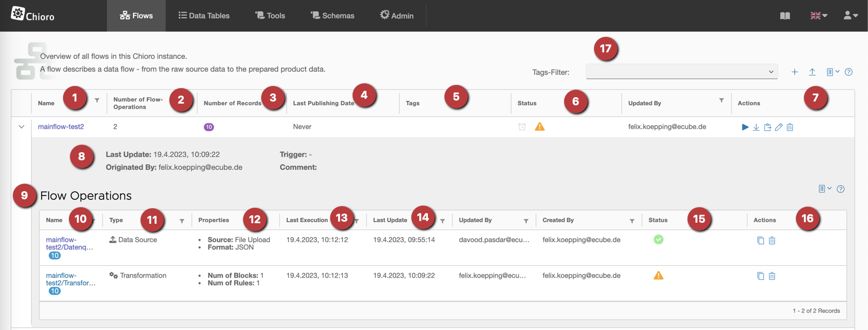
Task: Filter the flows Updated By column
Action: click(x=721, y=100)
